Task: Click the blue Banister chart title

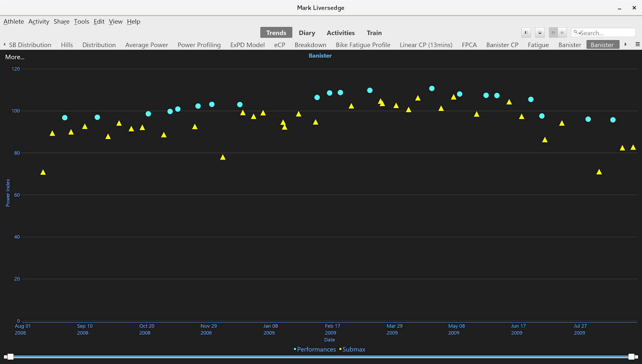Action: point(320,56)
